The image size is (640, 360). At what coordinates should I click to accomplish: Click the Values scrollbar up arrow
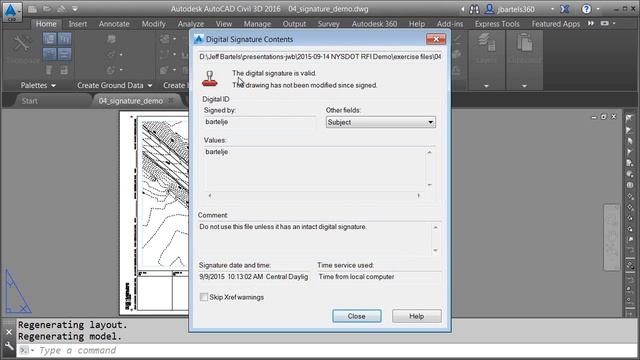point(429,152)
